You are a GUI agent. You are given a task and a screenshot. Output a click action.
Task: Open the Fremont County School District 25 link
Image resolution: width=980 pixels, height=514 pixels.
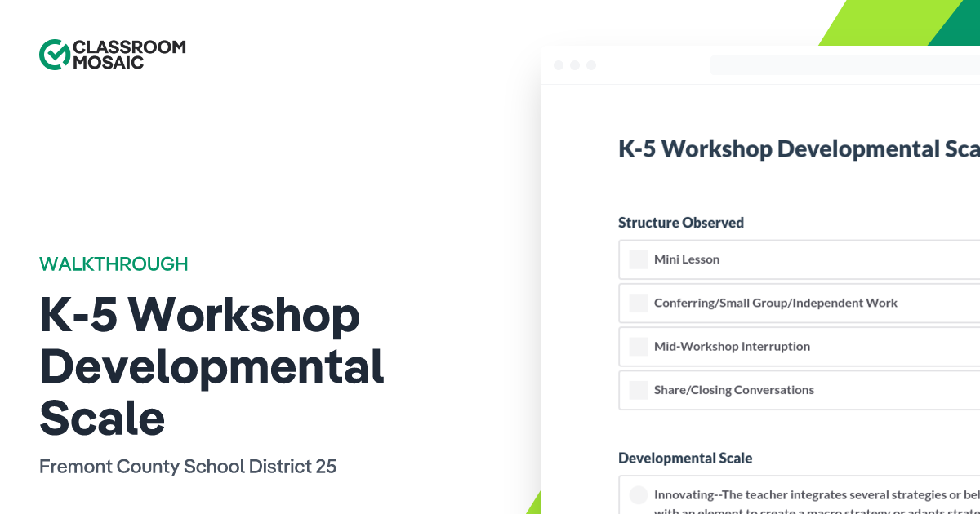(188, 467)
